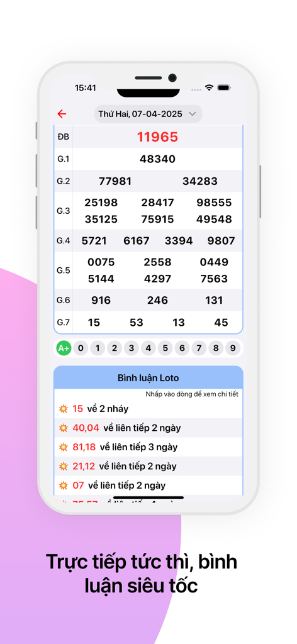Tap the G.5 number 0449

[x=214, y=262]
